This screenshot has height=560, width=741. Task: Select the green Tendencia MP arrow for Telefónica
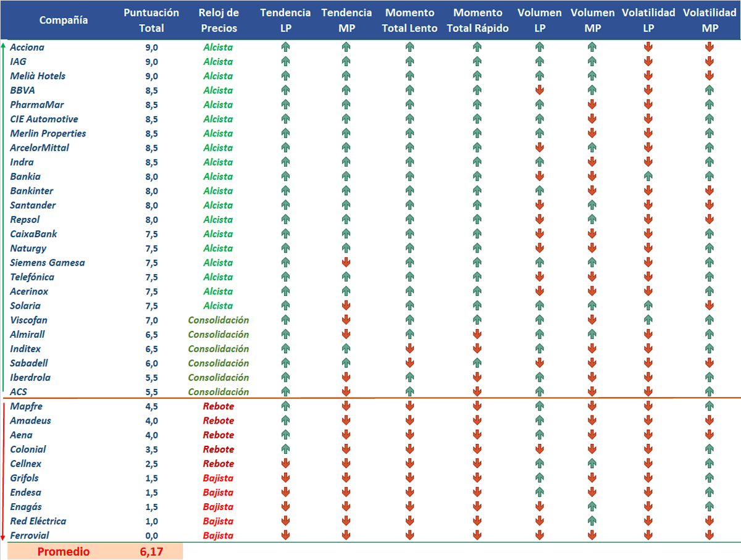(346, 277)
